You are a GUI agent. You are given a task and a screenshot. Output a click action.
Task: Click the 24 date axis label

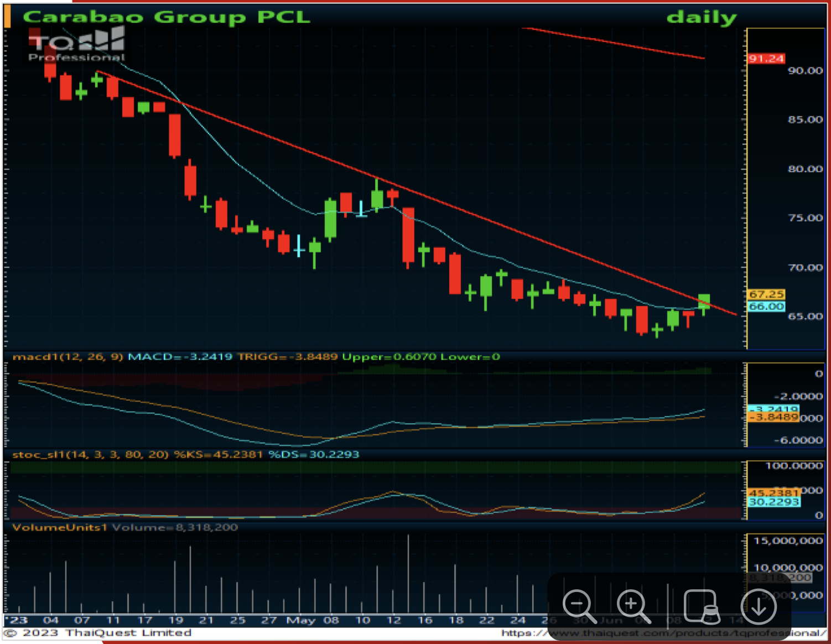pos(518,620)
